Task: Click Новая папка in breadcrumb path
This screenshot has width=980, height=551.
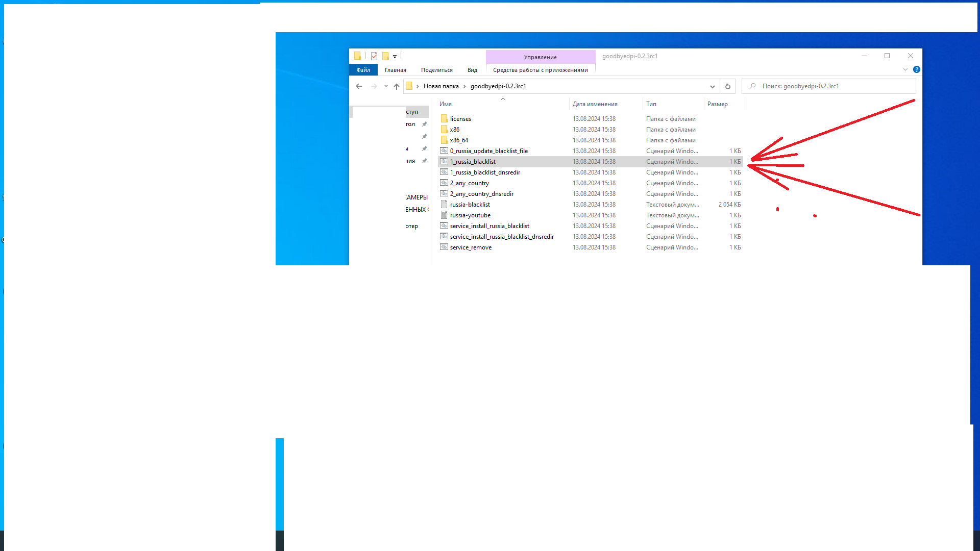Action: tap(440, 86)
